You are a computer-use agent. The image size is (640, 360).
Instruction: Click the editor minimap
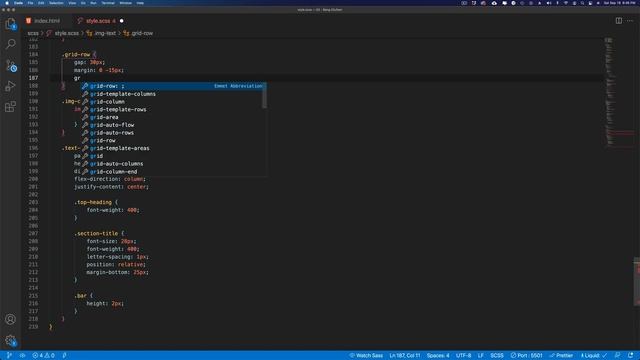click(619, 92)
